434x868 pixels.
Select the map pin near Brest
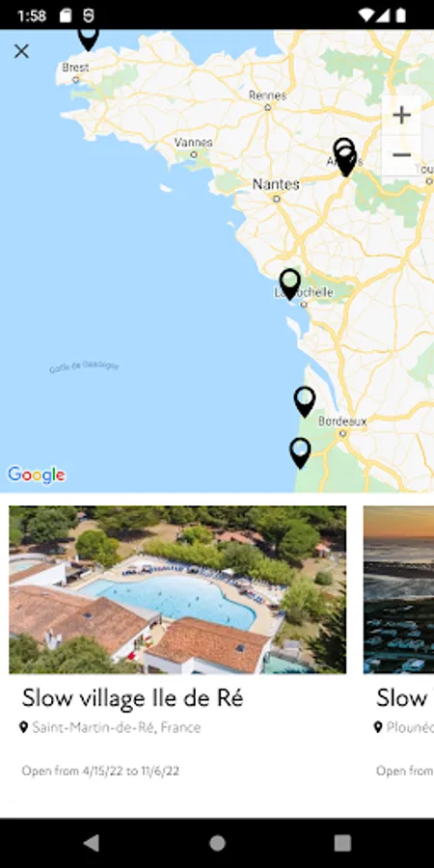click(x=88, y=39)
